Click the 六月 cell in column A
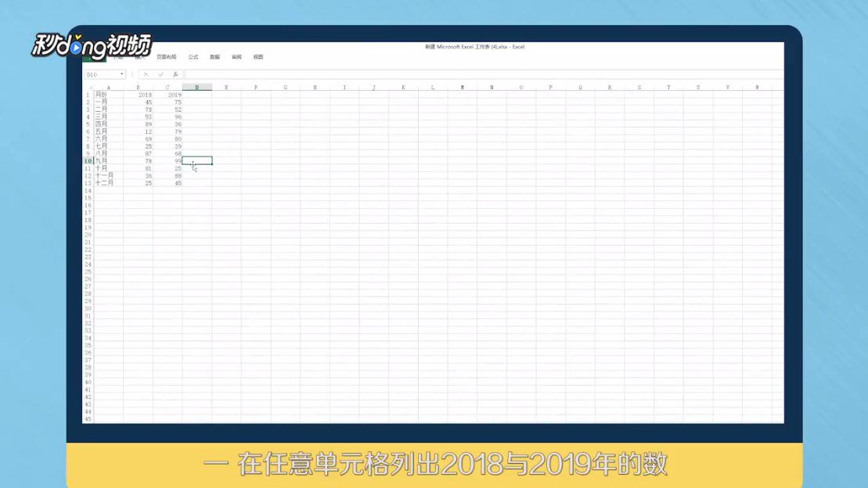The height and width of the screenshot is (488, 868). (x=109, y=139)
